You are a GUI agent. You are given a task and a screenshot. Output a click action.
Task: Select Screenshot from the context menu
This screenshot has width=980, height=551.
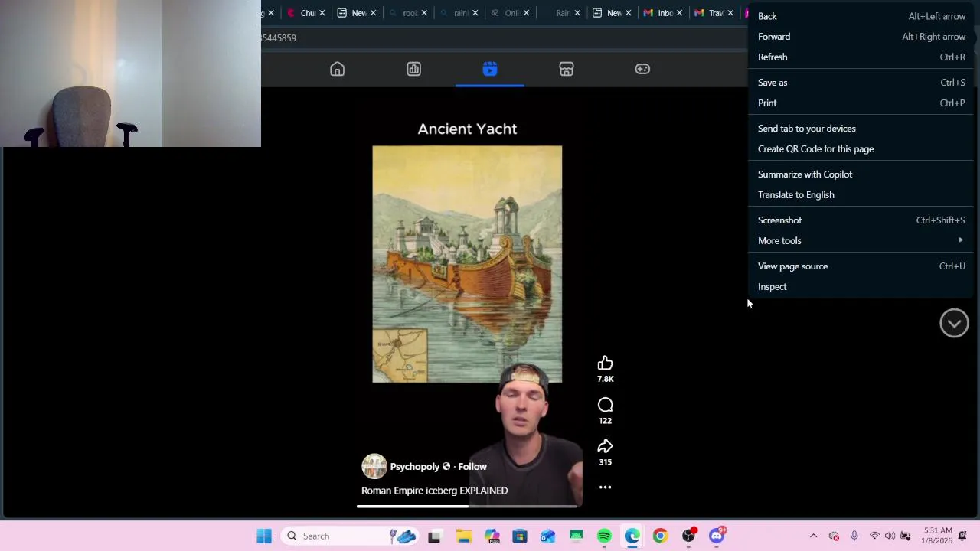pyautogui.click(x=860, y=220)
